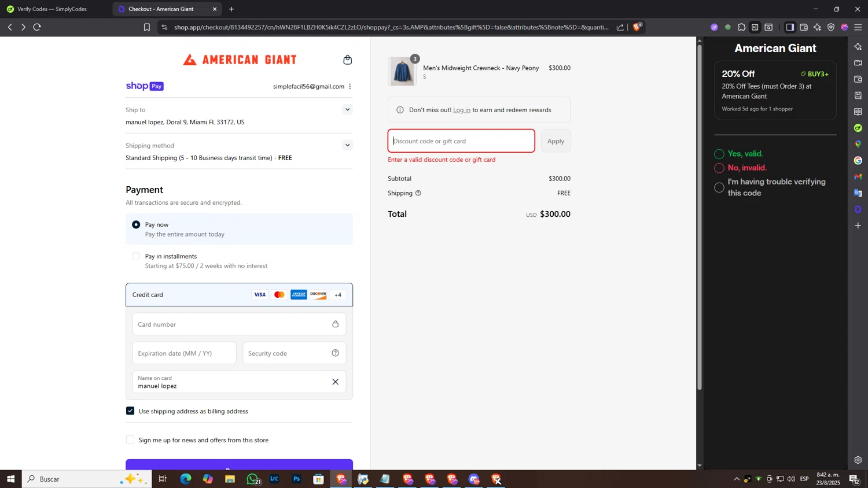
Task: Reload the checkout page
Action: coord(37,27)
